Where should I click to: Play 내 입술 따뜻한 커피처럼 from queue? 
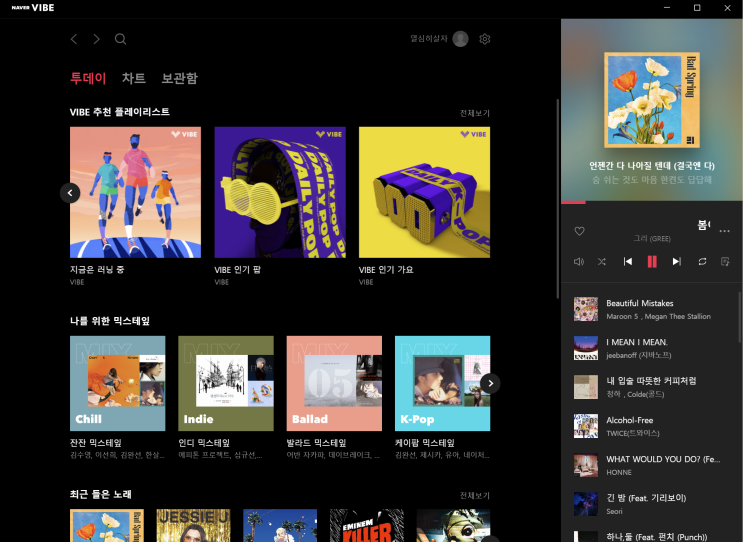[652, 387]
